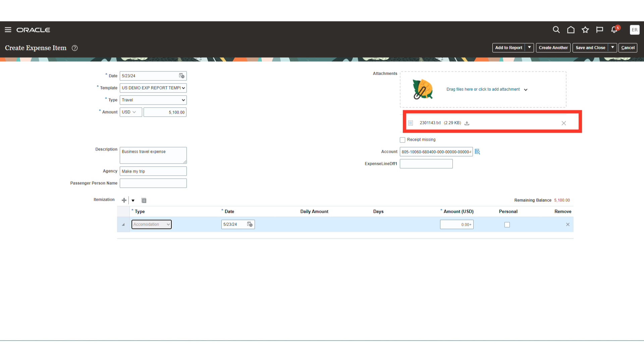Click the attachment paperclip leaf image
Viewport: 644px width, 362px height.
[423, 89]
